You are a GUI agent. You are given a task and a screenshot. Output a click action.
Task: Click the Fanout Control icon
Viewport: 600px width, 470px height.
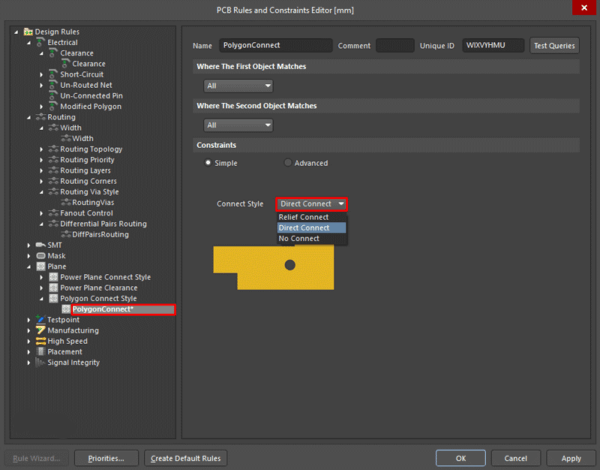[53, 213]
